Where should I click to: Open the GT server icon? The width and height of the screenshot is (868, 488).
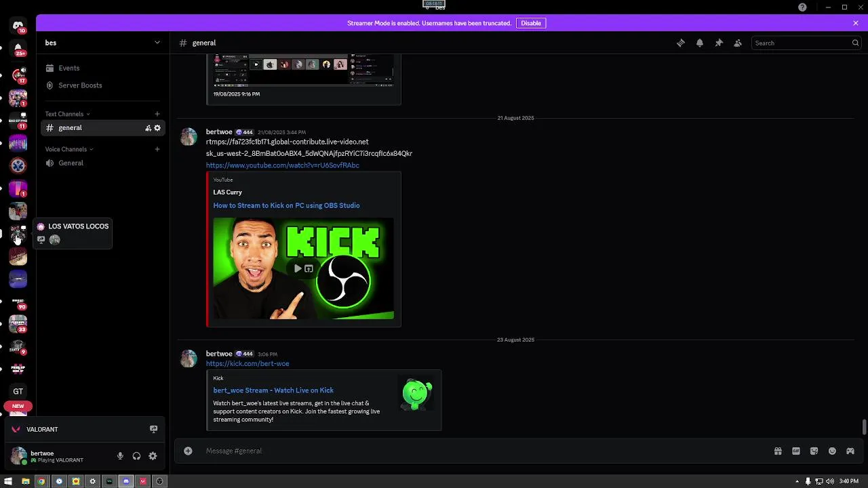18,391
